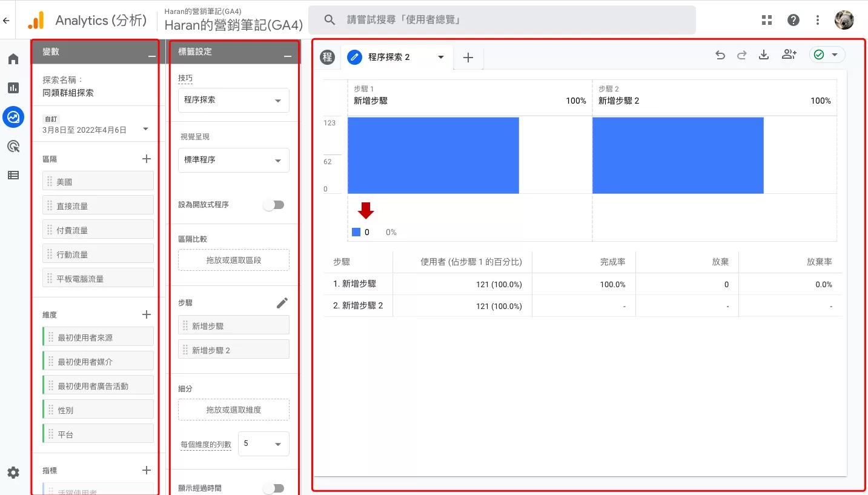Open Explore from the left sidebar

[13, 116]
